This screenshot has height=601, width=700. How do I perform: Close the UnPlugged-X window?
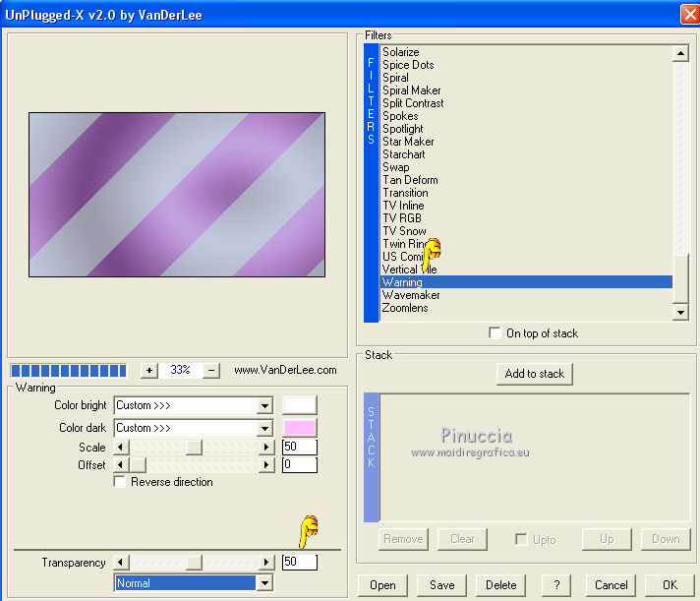[690, 15]
